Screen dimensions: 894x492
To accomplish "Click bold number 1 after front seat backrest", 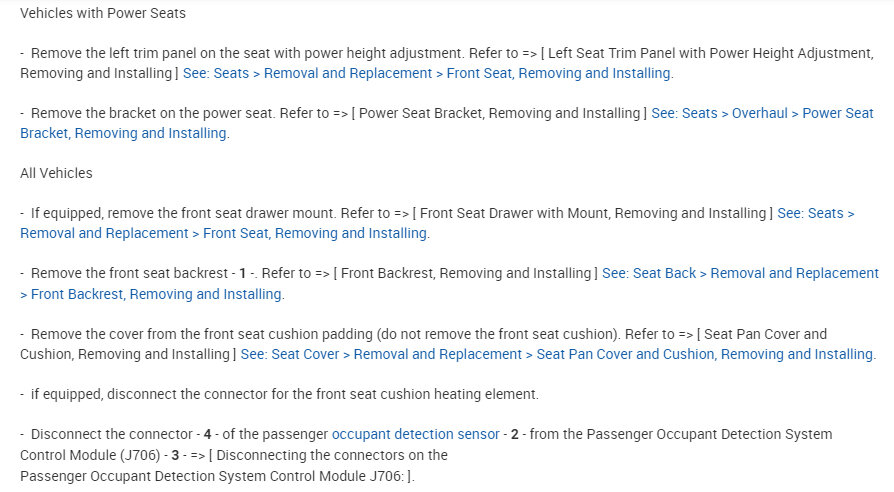I will tap(242, 273).
